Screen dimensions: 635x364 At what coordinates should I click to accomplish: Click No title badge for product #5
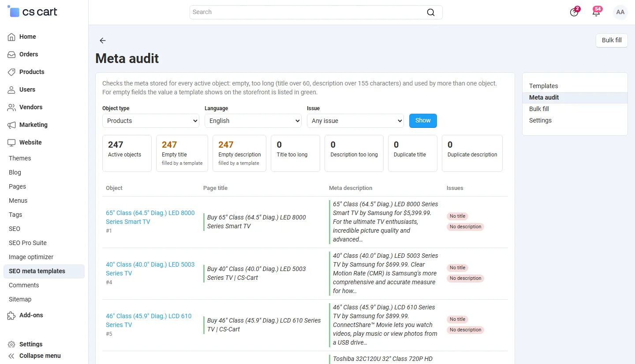click(x=457, y=319)
